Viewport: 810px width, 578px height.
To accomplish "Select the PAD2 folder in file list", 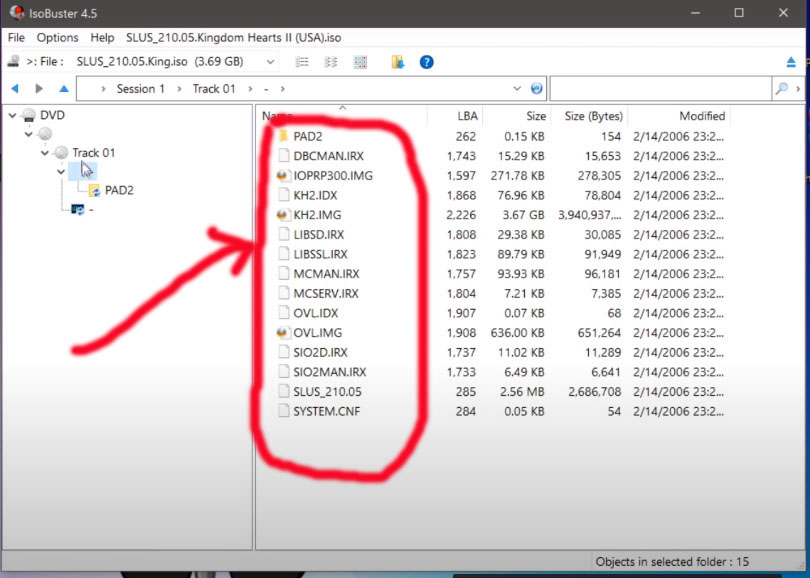I will (x=307, y=136).
